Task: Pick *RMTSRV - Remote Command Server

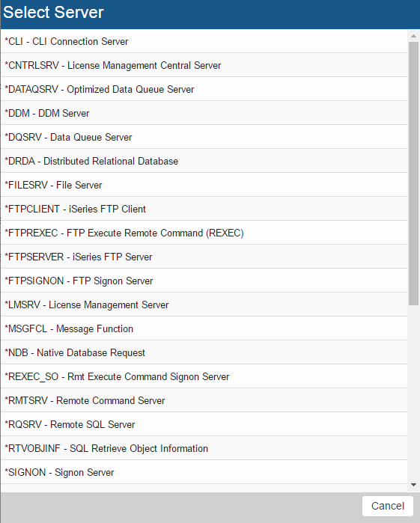Action: (204, 400)
